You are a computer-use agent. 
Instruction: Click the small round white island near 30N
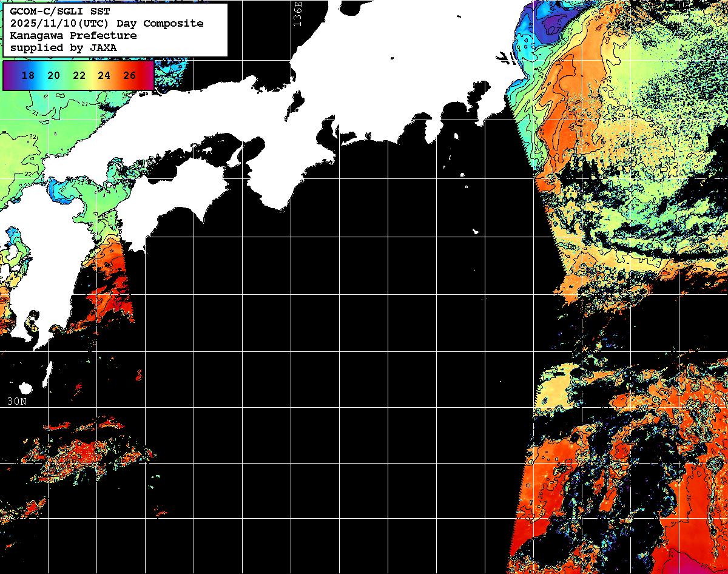[x=25, y=388]
